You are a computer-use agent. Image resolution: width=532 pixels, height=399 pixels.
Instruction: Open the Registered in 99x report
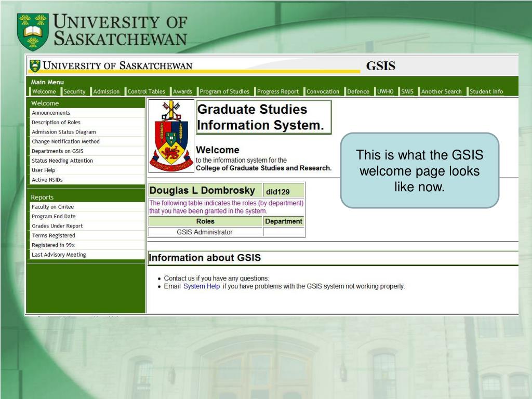tap(87, 245)
